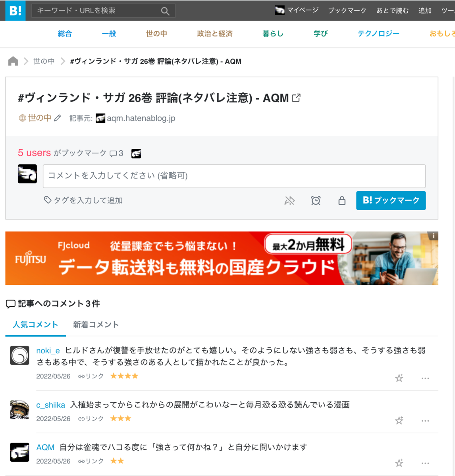
Task: Select 暮らし category tab
Action: coord(273,34)
